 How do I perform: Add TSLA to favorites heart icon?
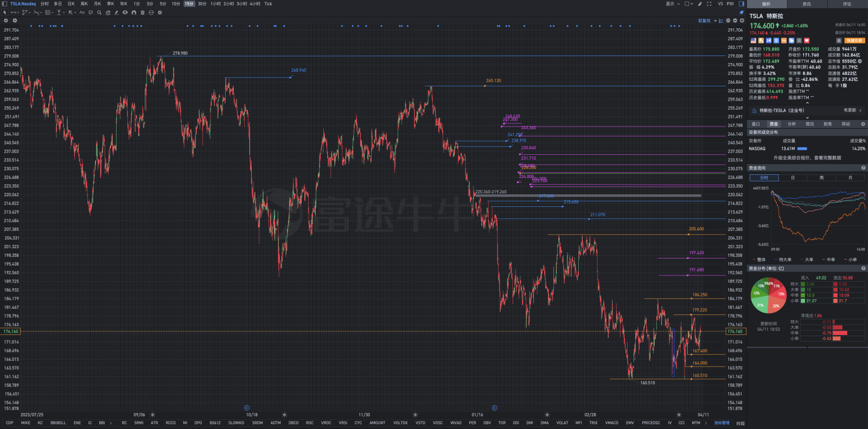click(x=807, y=41)
